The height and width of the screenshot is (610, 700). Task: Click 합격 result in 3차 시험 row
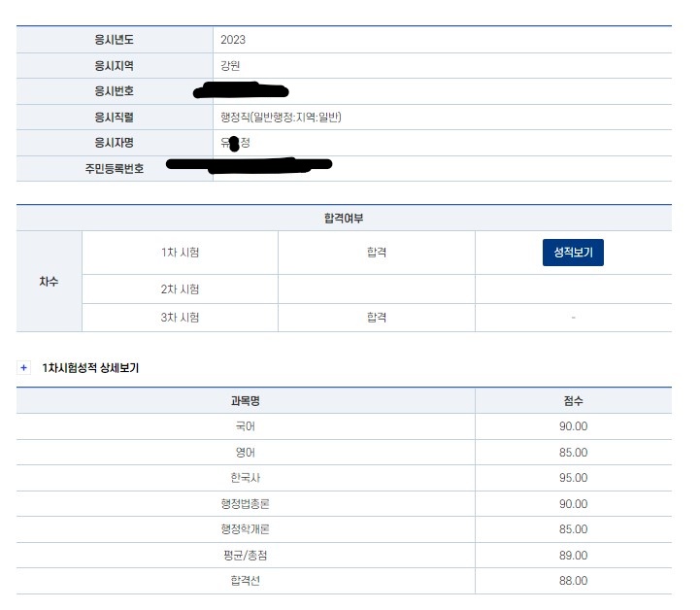point(377,318)
